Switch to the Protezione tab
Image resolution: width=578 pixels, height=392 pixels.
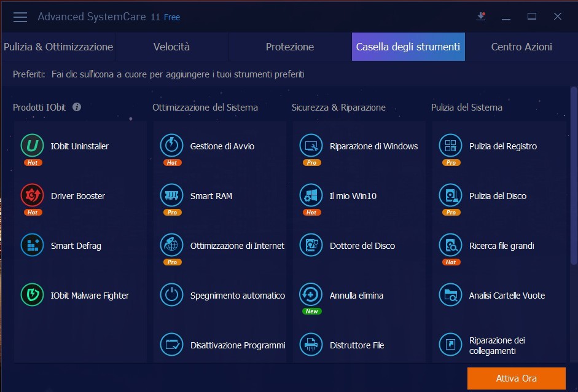(289, 47)
